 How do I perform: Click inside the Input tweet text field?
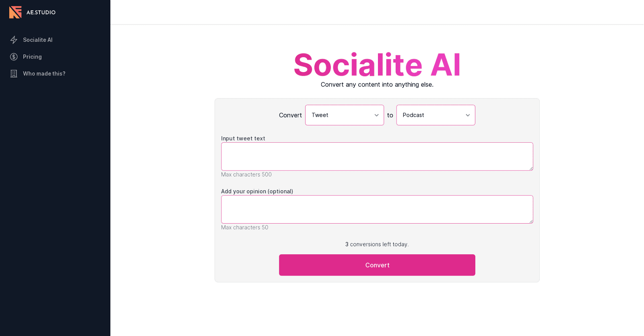377,156
